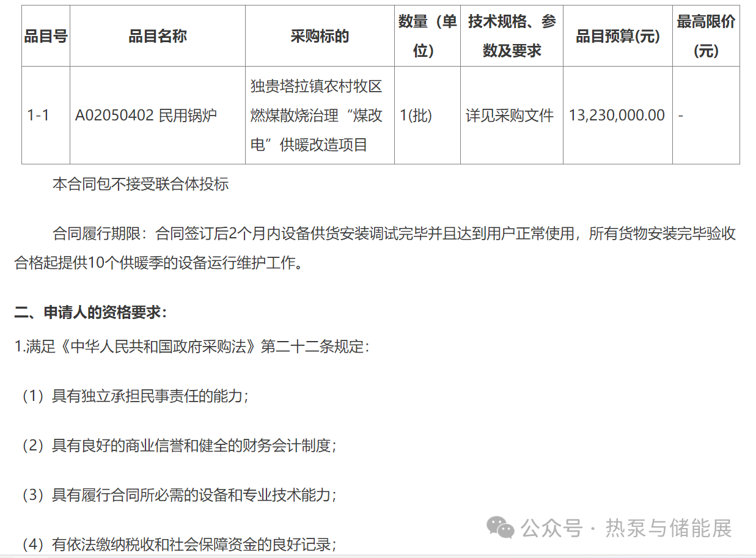Click the 二、申请人的资格要求 heading
This screenshot has height=558, width=756.
(90, 312)
